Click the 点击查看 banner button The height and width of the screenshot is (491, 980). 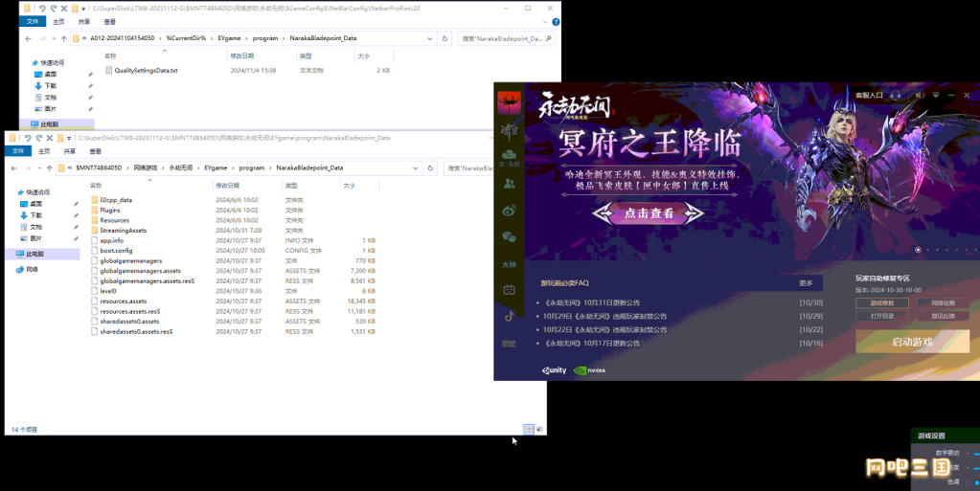pyautogui.click(x=649, y=213)
